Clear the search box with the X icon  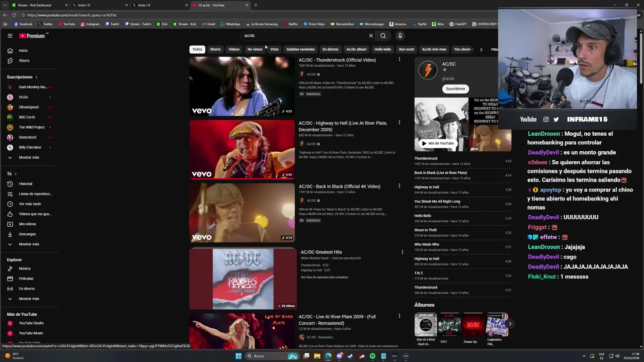click(371, 36)
